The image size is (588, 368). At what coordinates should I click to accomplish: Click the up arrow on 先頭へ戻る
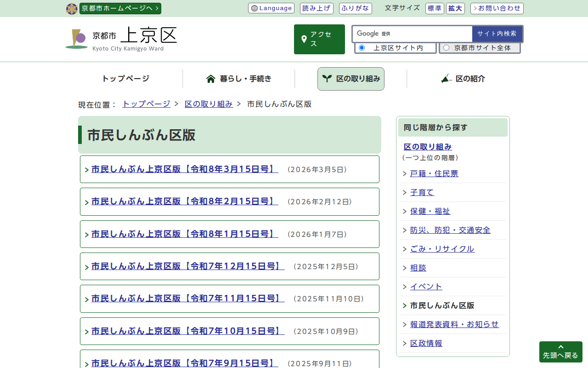pyautogui.click(x=560, y=348)
